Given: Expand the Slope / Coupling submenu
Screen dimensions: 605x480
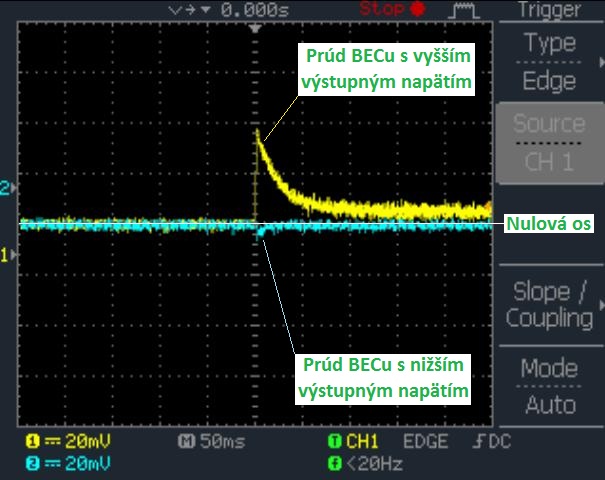Looking at the screenshot, I should pos(550,305).
